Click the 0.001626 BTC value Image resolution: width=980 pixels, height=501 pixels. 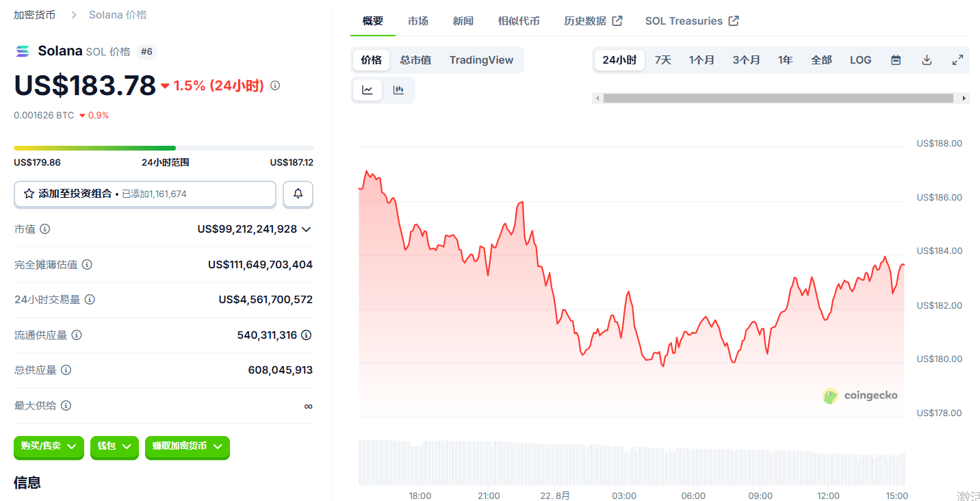point(44,115)
